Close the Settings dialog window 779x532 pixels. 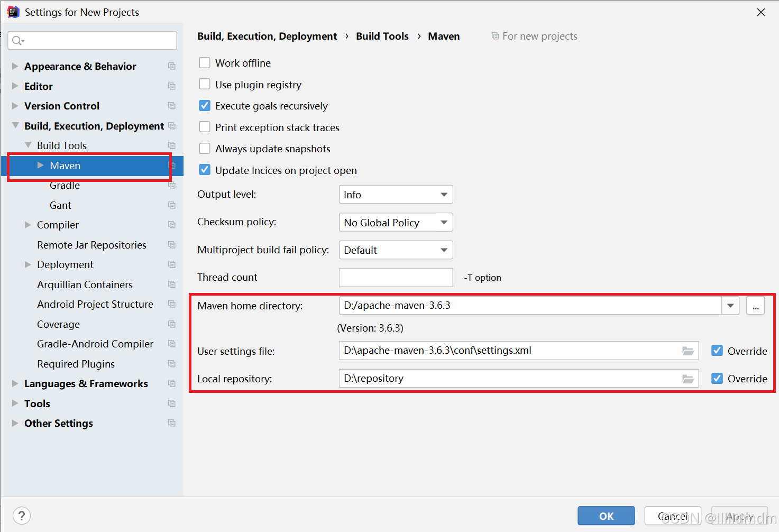click(x=761, y=12)
